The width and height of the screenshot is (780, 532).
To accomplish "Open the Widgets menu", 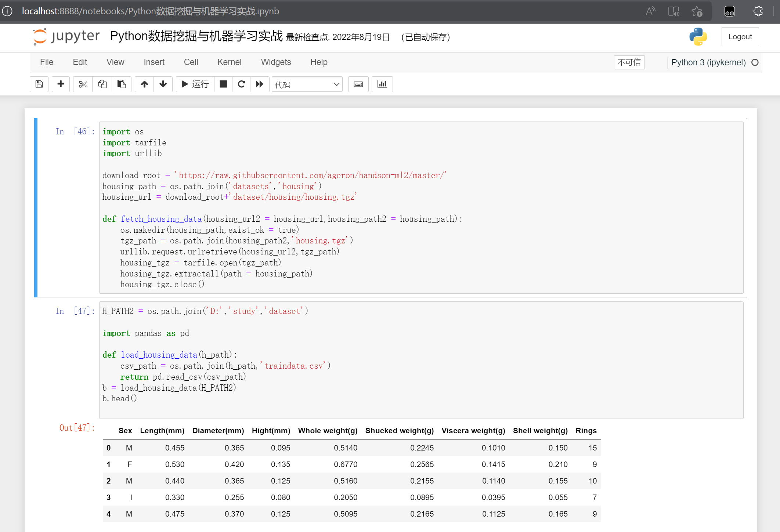I will tap(276, 62).
